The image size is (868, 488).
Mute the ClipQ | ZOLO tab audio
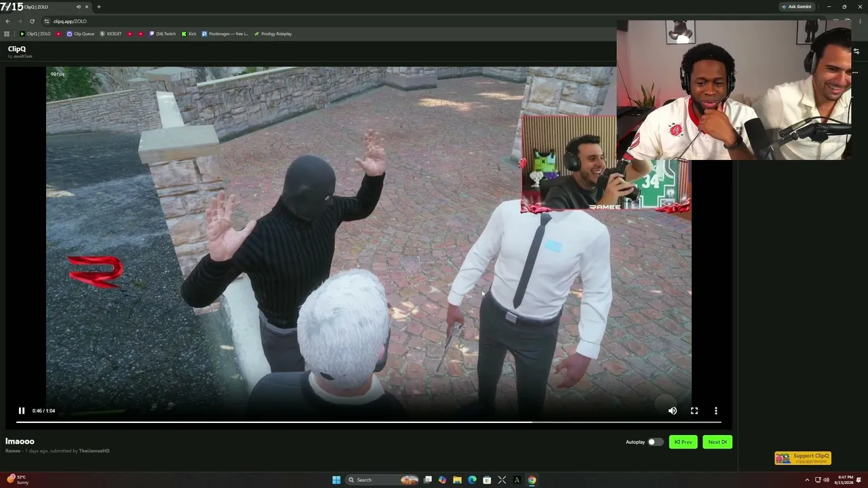77,7
